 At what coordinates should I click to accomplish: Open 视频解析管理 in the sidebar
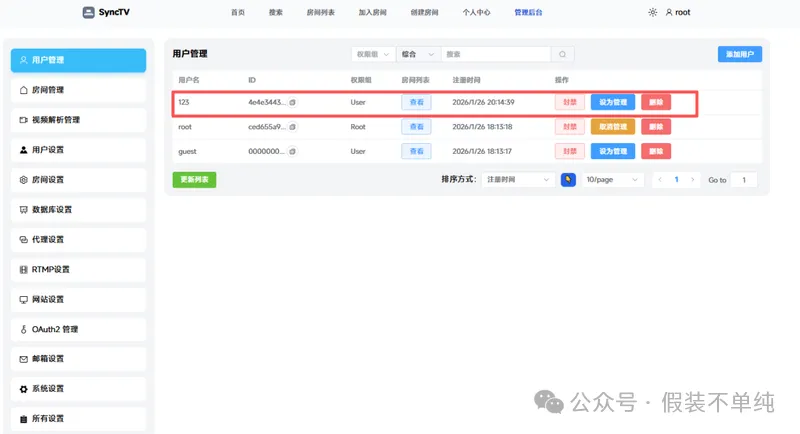coord(78,120)
